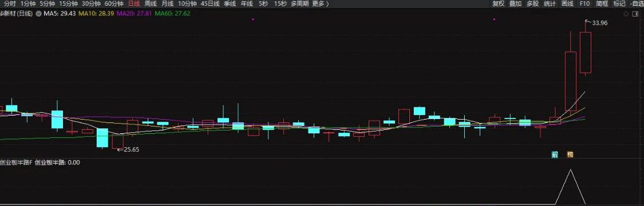
Task: Click the 叠加 overlay button
Action: pyautogui.click(x=515, y=3)
